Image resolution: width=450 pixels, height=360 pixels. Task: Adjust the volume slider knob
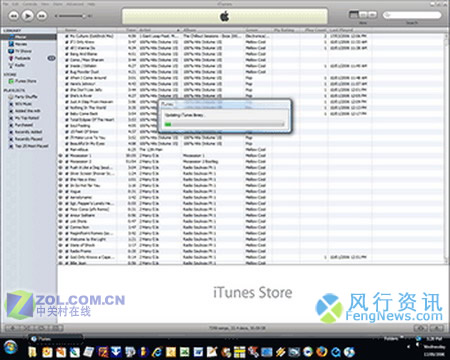84,16
